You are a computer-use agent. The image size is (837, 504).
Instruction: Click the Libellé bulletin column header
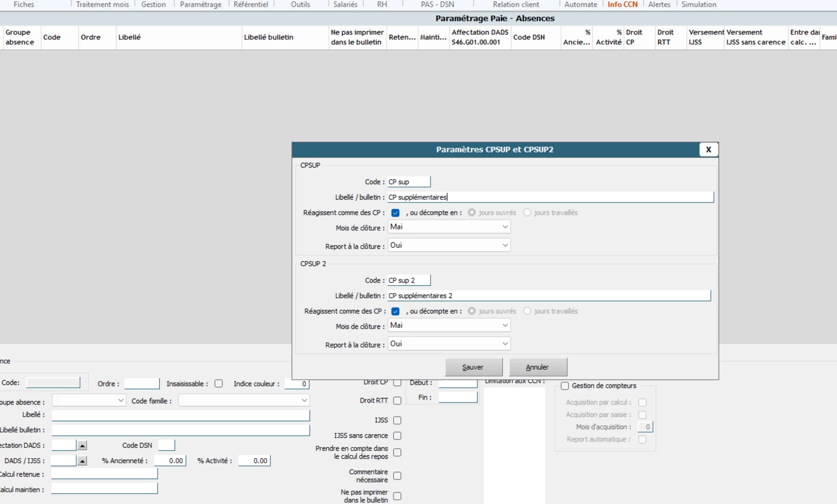pos(269,37)
